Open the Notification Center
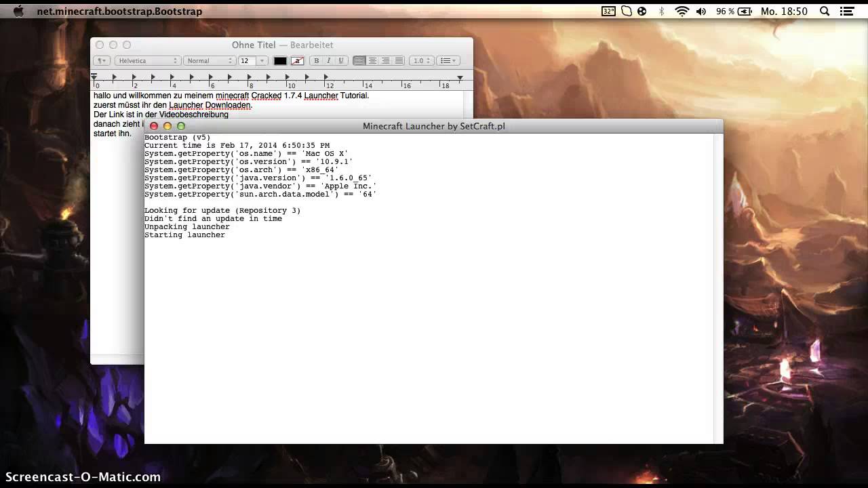Screen dimensions: 868x488 click(846, 12)
